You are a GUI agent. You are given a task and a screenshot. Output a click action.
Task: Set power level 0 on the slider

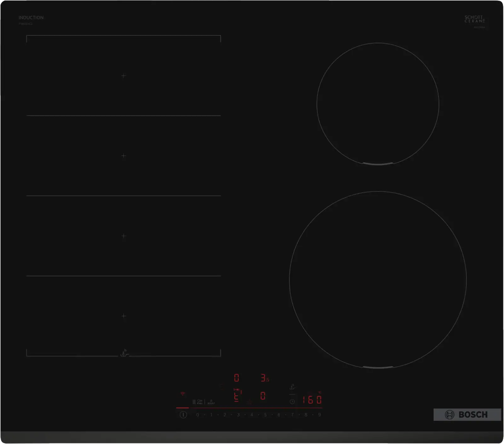(198, 415)
